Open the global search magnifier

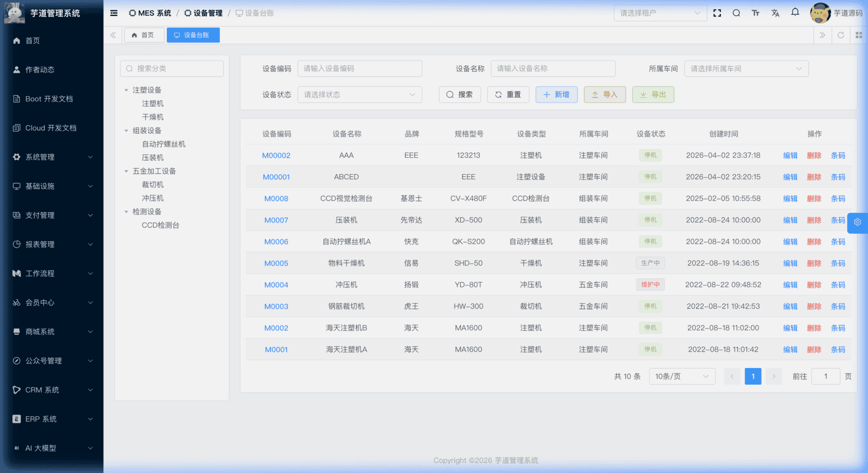pos(736,13)
